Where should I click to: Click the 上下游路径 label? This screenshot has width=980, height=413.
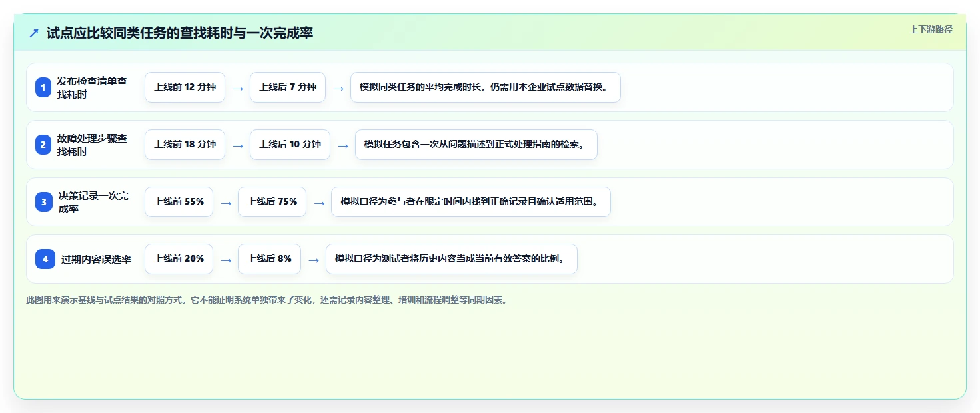click(931, 29)
